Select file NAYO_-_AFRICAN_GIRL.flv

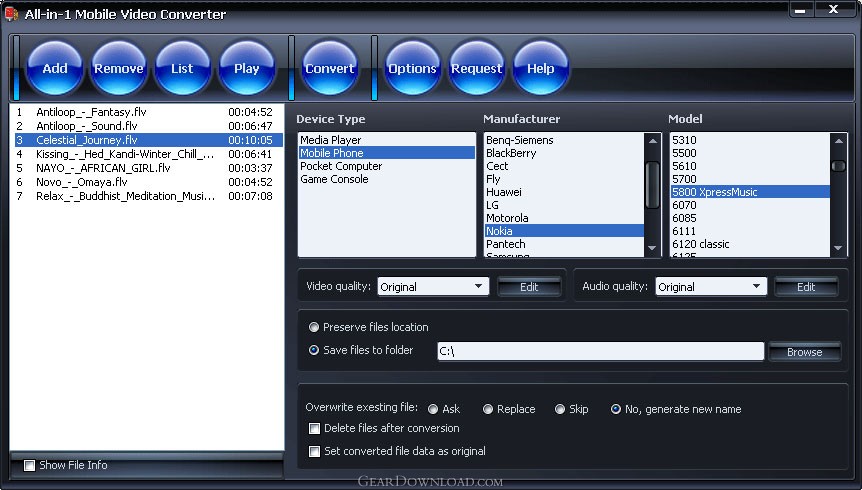point(148,168)
